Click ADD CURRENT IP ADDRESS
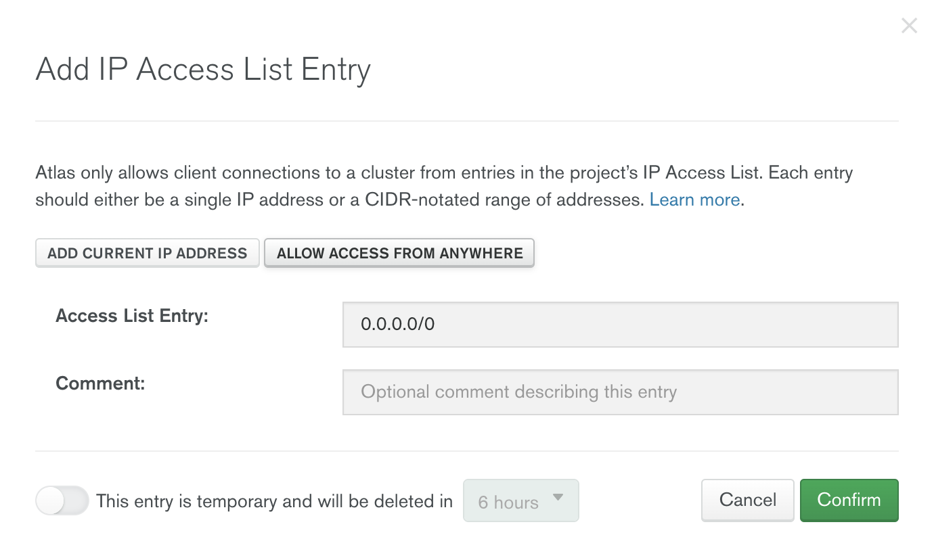The height and width of the screenshot is (560, 934). coord(147,253)
